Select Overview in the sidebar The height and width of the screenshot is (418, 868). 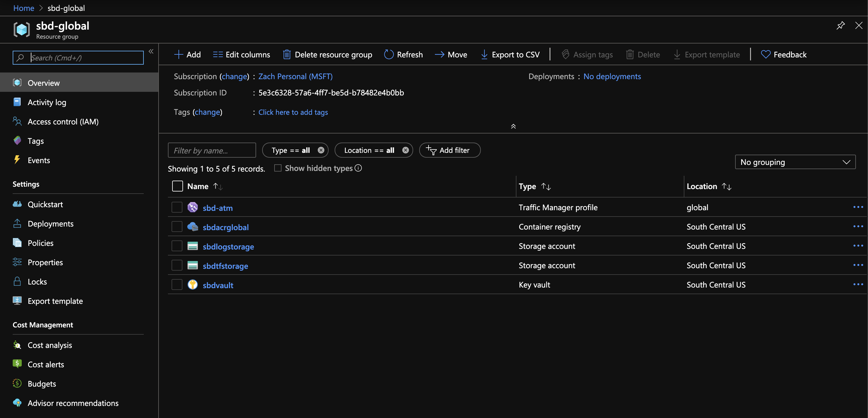point(79,82)
